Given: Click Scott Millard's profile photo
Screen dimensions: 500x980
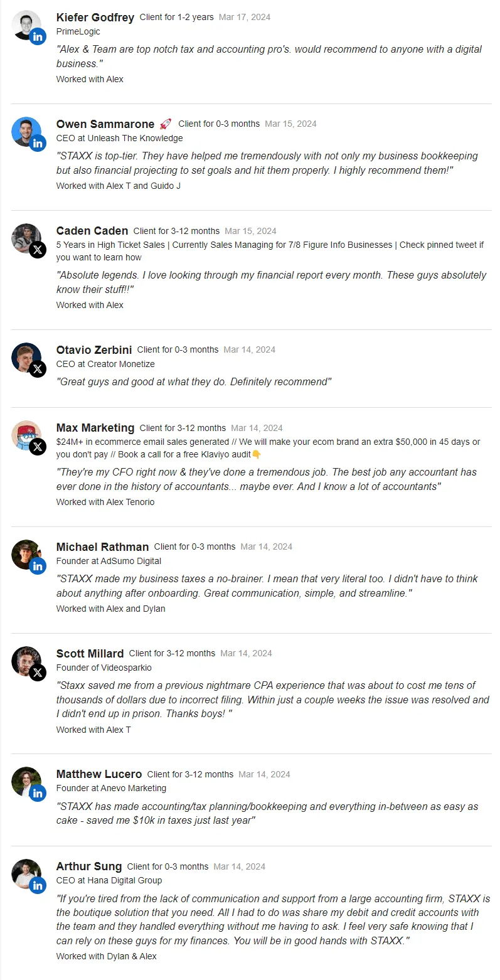Looking at the screenshot, I should coord(24,660).
